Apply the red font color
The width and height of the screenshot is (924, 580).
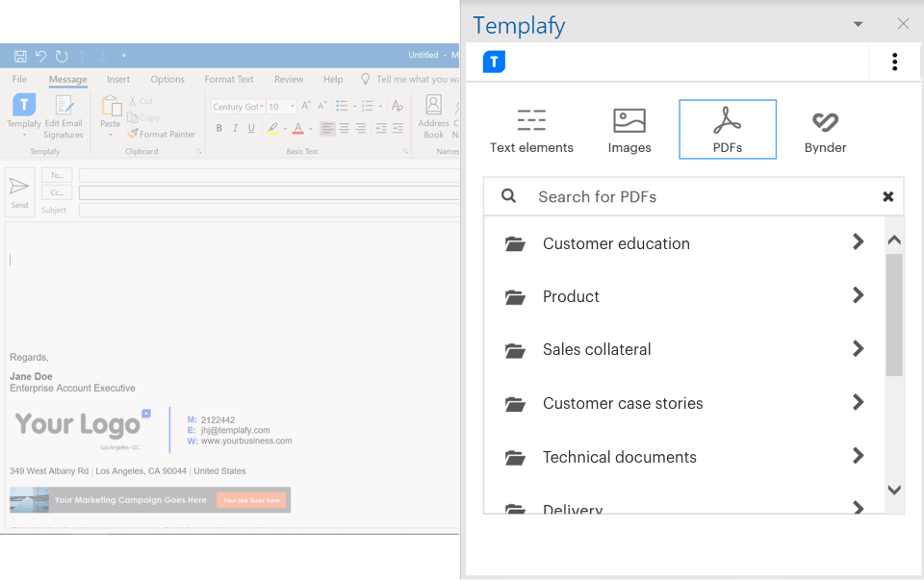pyautogui.click(x=298, y=128)
